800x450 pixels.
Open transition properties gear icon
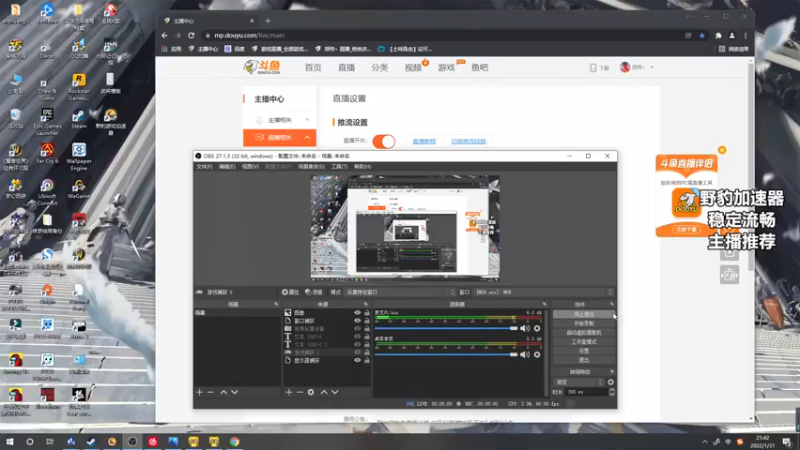610,382
